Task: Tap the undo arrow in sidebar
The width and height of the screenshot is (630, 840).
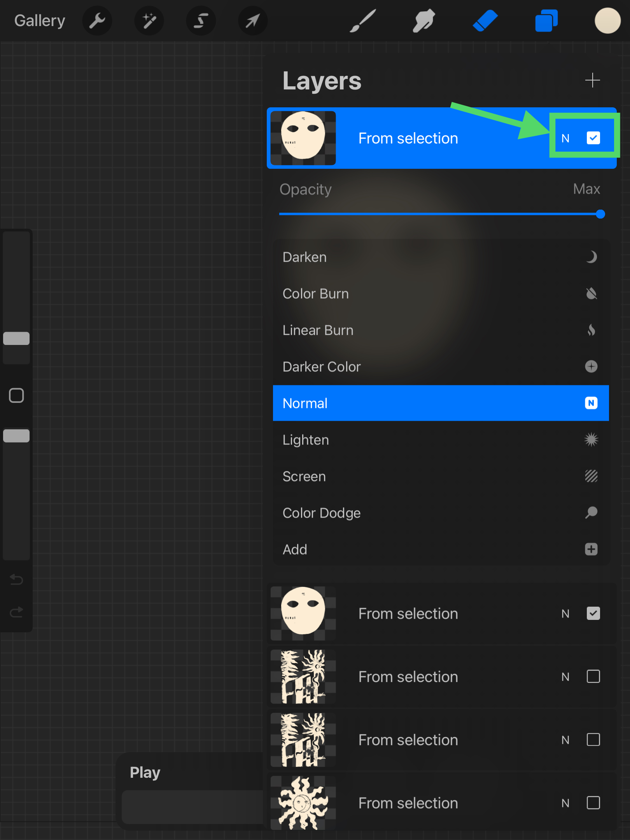Action: coord(16,580)
